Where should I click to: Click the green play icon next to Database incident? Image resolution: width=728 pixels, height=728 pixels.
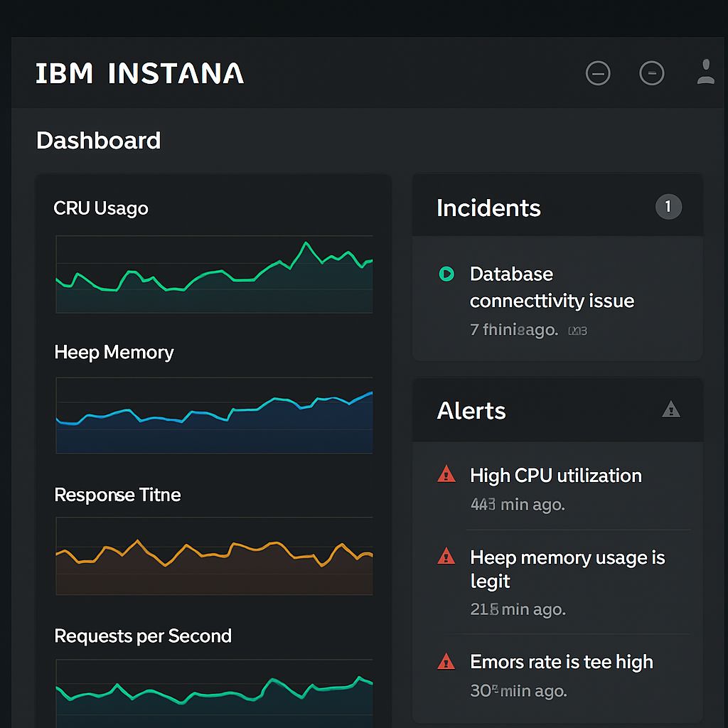[448, 274]
